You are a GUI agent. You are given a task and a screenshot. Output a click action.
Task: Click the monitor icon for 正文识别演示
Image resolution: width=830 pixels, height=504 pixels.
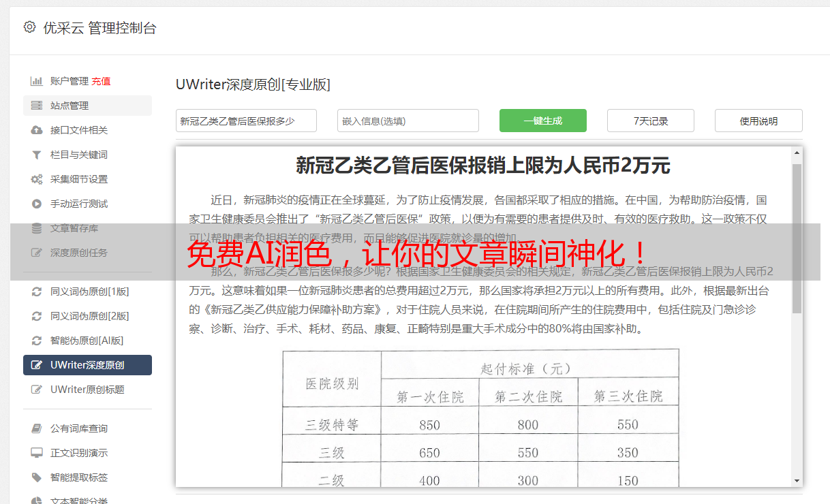coord(37,453)
